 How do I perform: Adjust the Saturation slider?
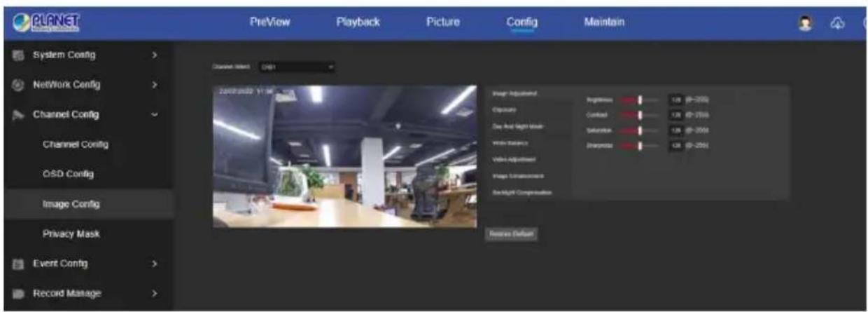pyautogui.click(x=639, y=130)
